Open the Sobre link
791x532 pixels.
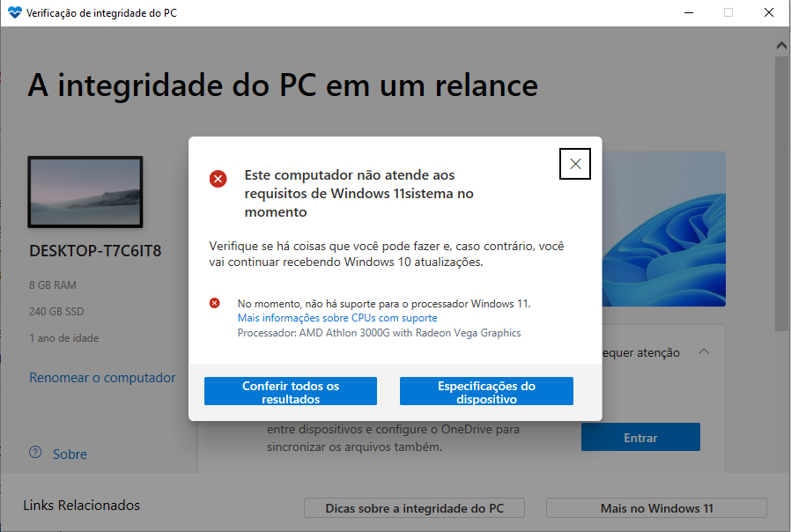coord(70,454)
